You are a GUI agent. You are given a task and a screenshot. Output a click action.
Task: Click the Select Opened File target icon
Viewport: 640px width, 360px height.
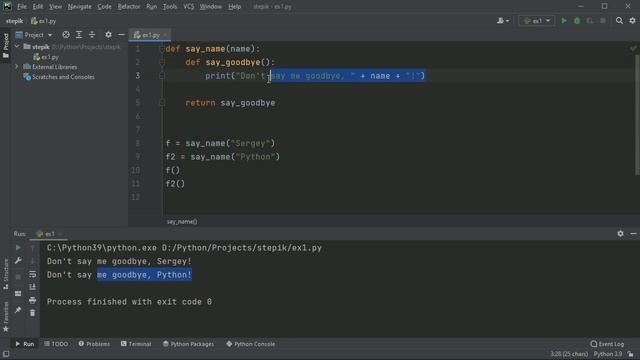(66, 35)
